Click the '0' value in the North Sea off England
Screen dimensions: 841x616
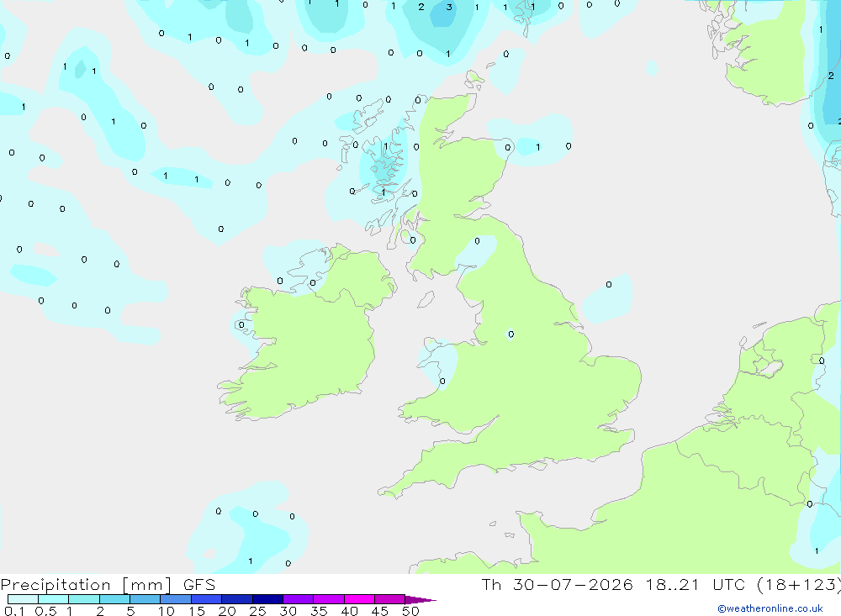point(609,285)
